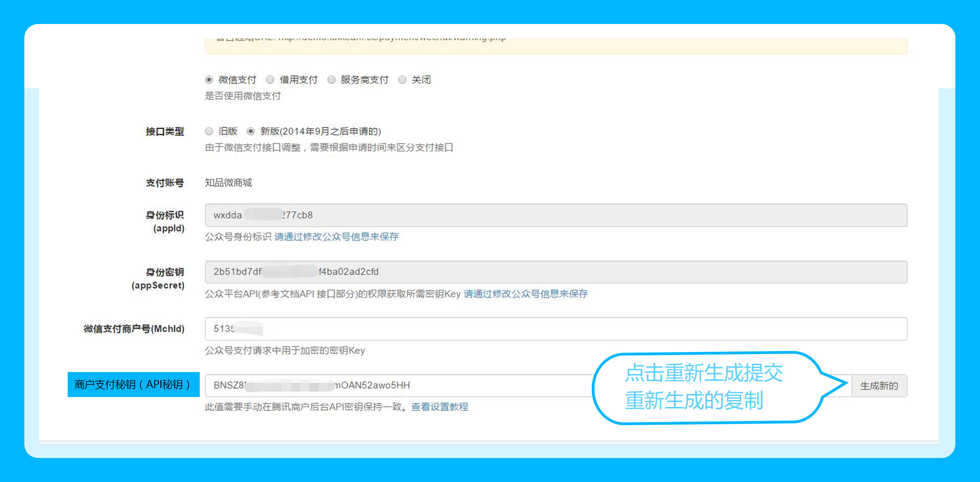Choose the 旧版 interface type
The image size is (980, 482).
(x=209, y=131)
